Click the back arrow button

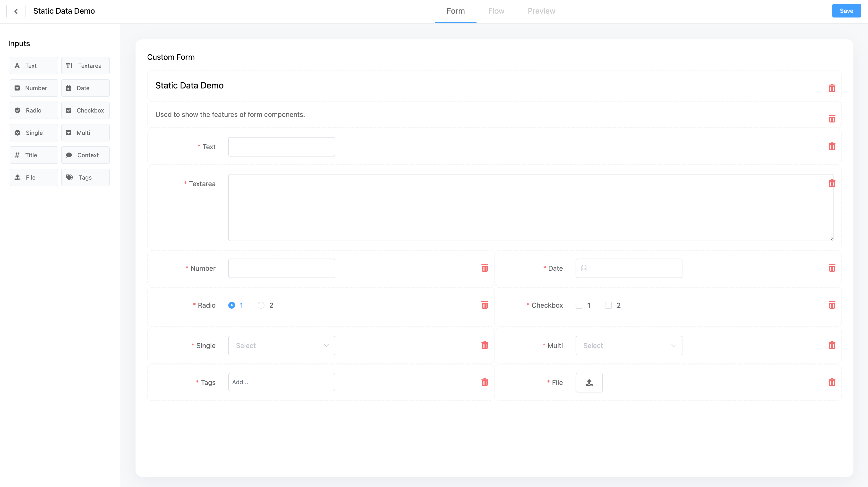(x=16, y=11)
